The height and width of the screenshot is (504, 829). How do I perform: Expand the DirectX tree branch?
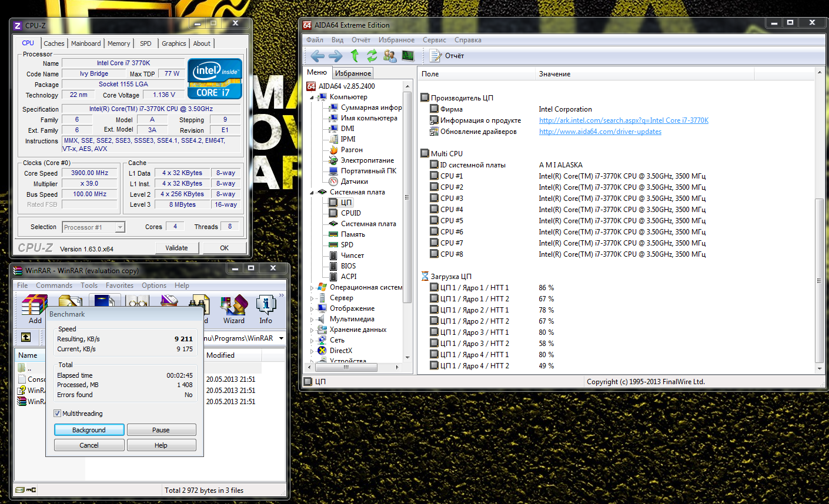(312, 351)
